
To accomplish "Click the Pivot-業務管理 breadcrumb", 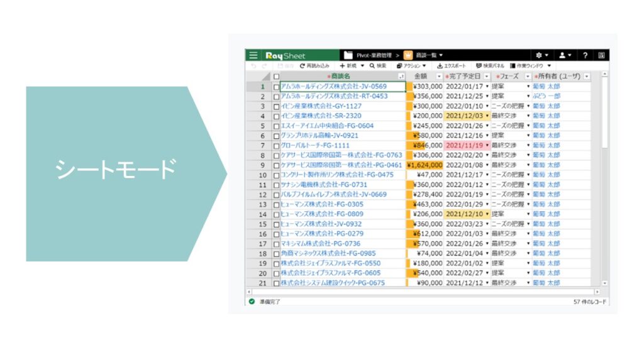I will tap(374, 55).
